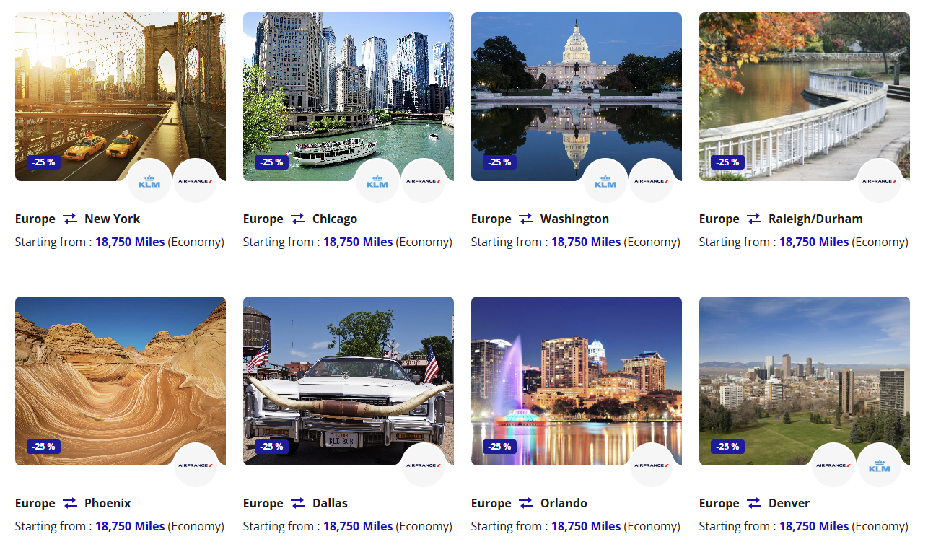The width and height of the screenshot is (928, 560).
Task: Open the Phoenix sandstone canyon photo
Action: 121,381
